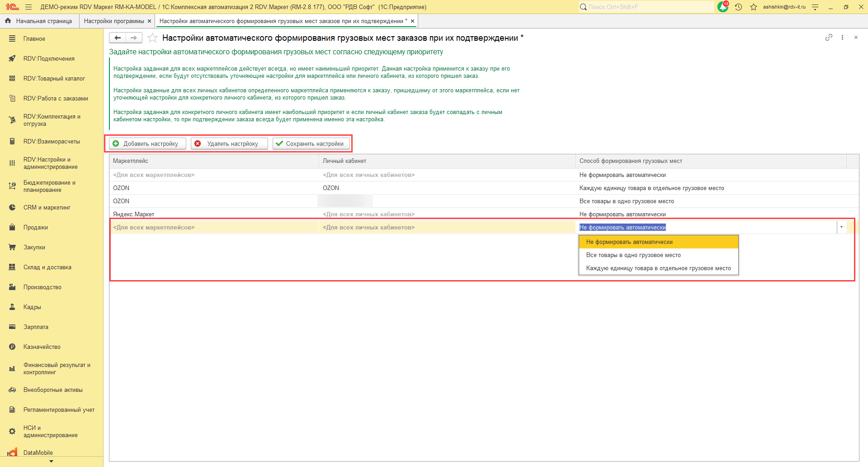Click the back navigation arrow
Image resolution: width=868 pixels, height=467 pixels.
pos(118,38)
